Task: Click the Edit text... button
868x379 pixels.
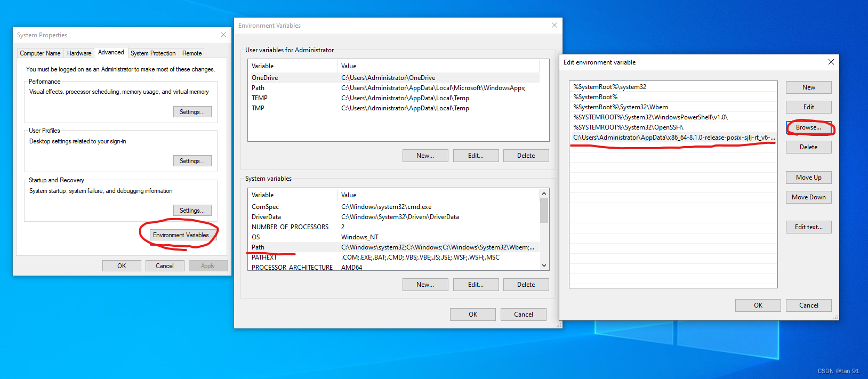Action: tap(809, 227)
